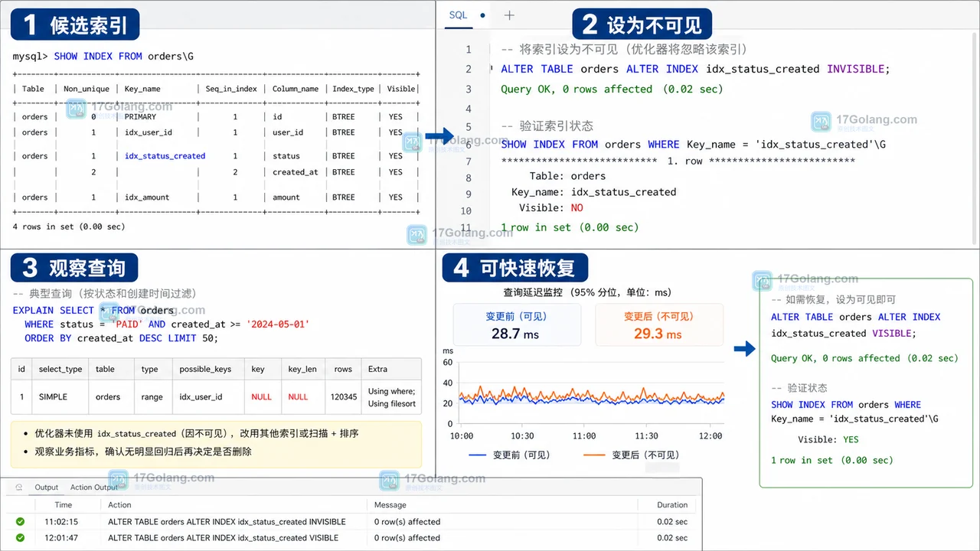Click the Time column header
This screenshot has width=980, height=551.
click(x=64, y=505)
